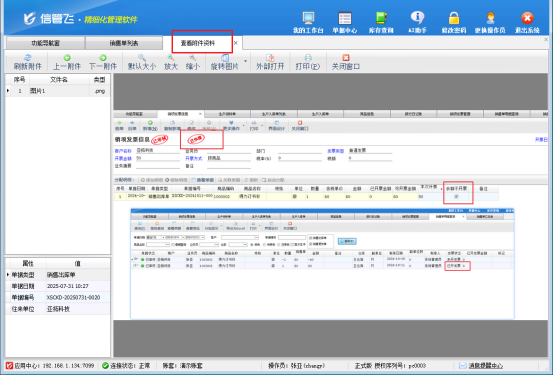554x376 pixels.
Task: Open 库存查询 in the header
Action: pyautogui.click(x=381, y=23)
